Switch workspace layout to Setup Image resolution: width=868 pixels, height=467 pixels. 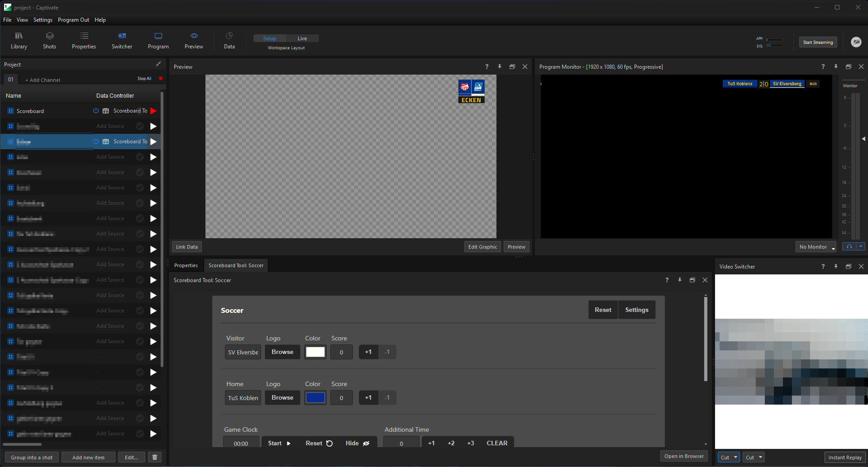point(270,38)
